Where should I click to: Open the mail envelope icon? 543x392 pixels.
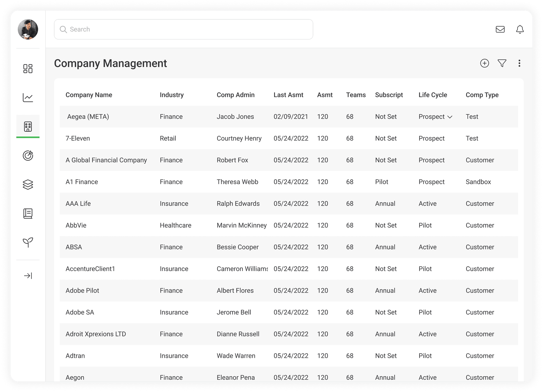(x=500, y=29)
